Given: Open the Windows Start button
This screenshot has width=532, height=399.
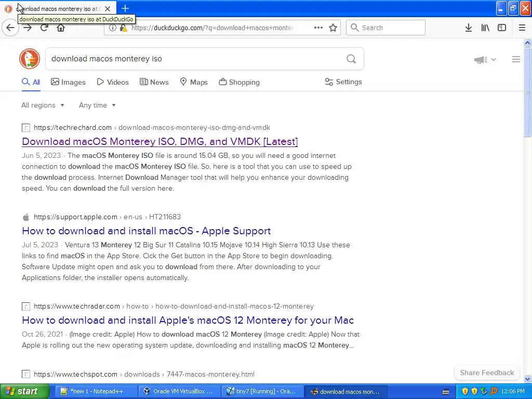Looking at the screenshot, I should pyautogui.click(x=25, y=391).
